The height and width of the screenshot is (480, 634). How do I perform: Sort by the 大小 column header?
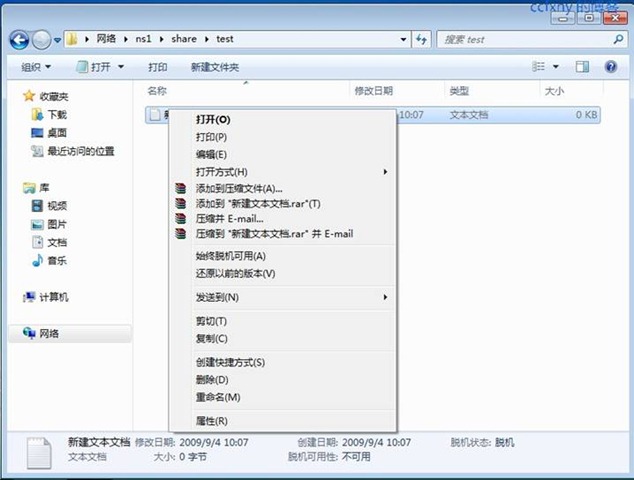point(554,91)
